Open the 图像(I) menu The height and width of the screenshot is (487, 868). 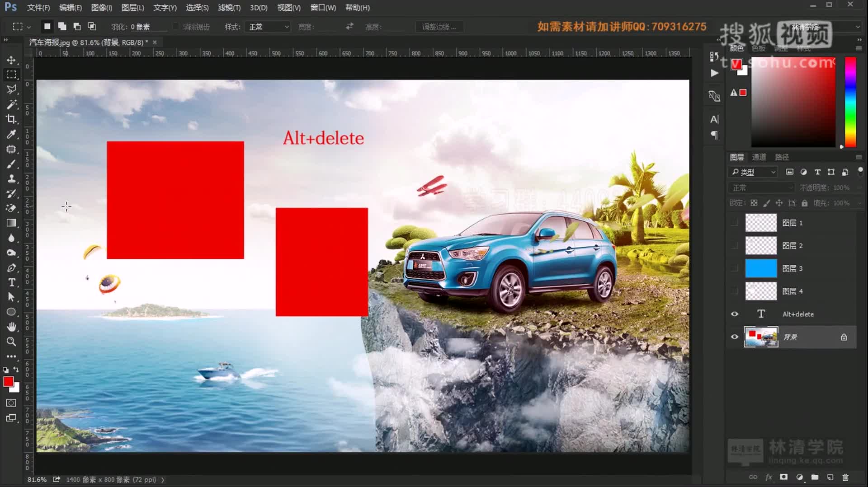tap(102, 8)
